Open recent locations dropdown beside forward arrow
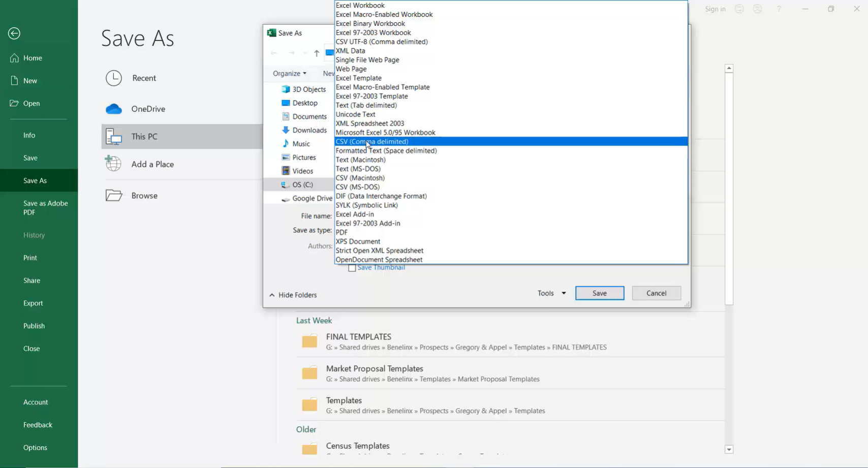Image resolution: width=868 pixels, height=468 pixels. pyautogui.click(x=305, y=53)
